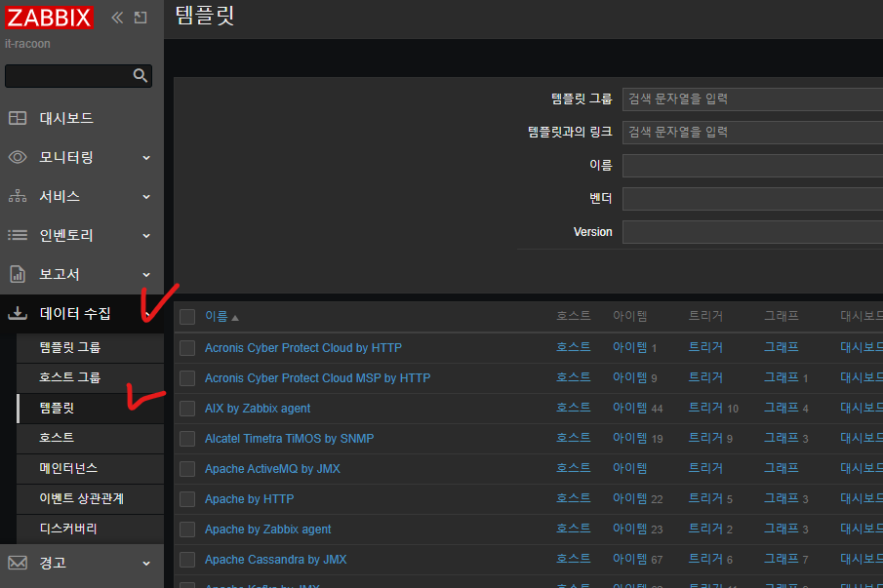Expand the 모니터링 menu chevron
This screenshot has height=588, width=883.
click(x=146, y=158)
